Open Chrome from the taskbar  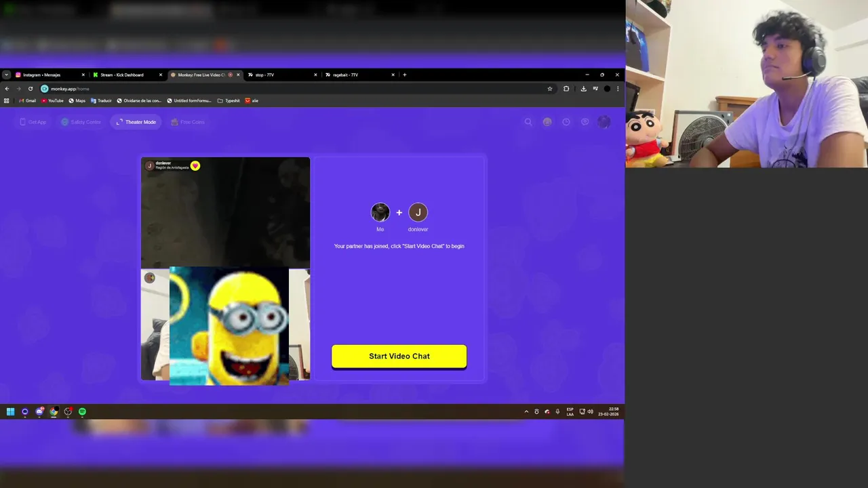pos(54,411)
